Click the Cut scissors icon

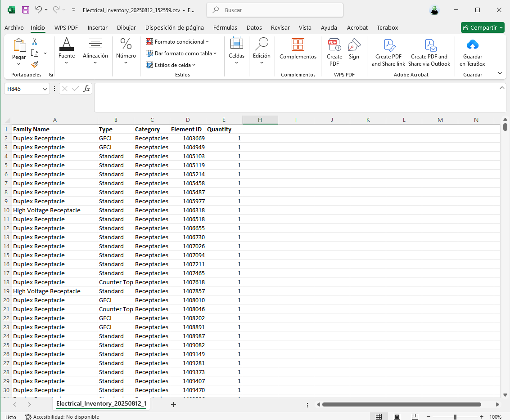tap(35, 42)
